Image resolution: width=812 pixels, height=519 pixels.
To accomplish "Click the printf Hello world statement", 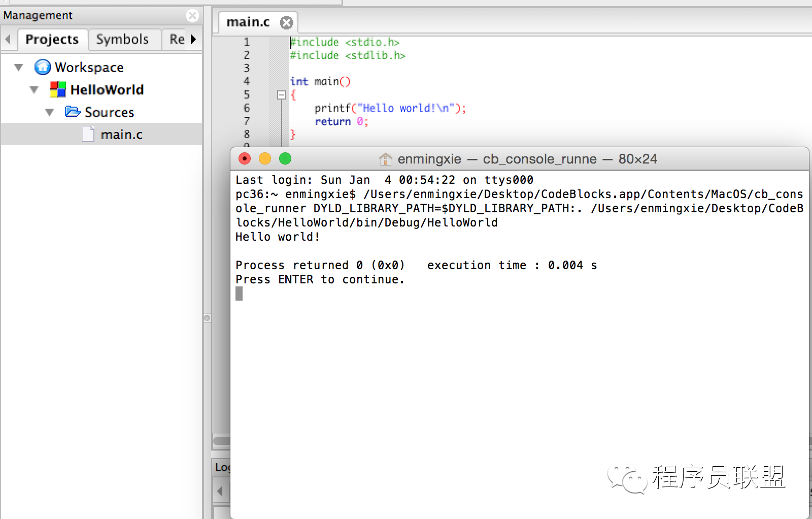I will pos(390,108).
